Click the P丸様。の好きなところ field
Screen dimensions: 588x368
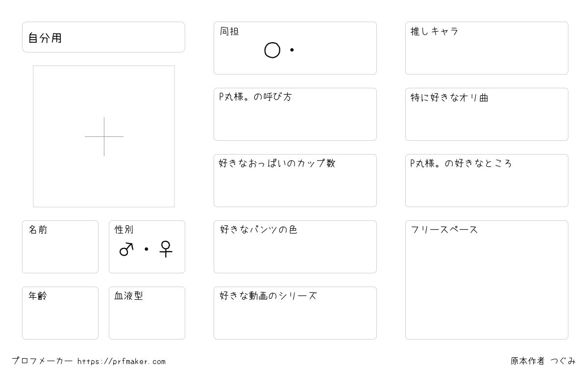tap(487, 181)
